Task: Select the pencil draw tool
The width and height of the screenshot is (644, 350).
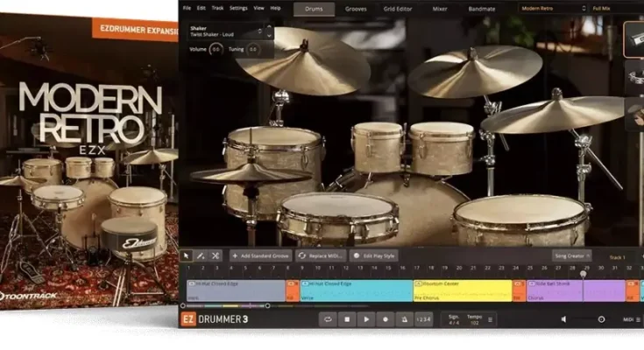Action: pos(201,255)
